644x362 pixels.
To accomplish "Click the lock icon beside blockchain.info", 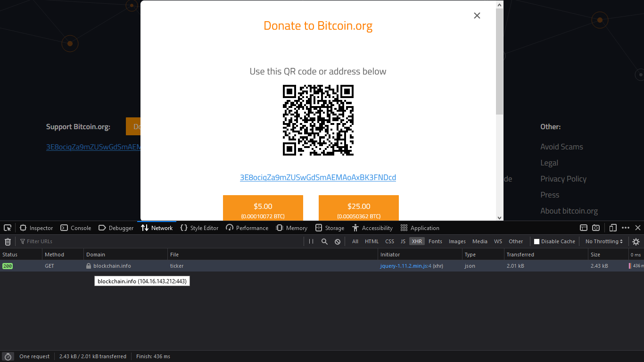I will [x=88, y=266].
